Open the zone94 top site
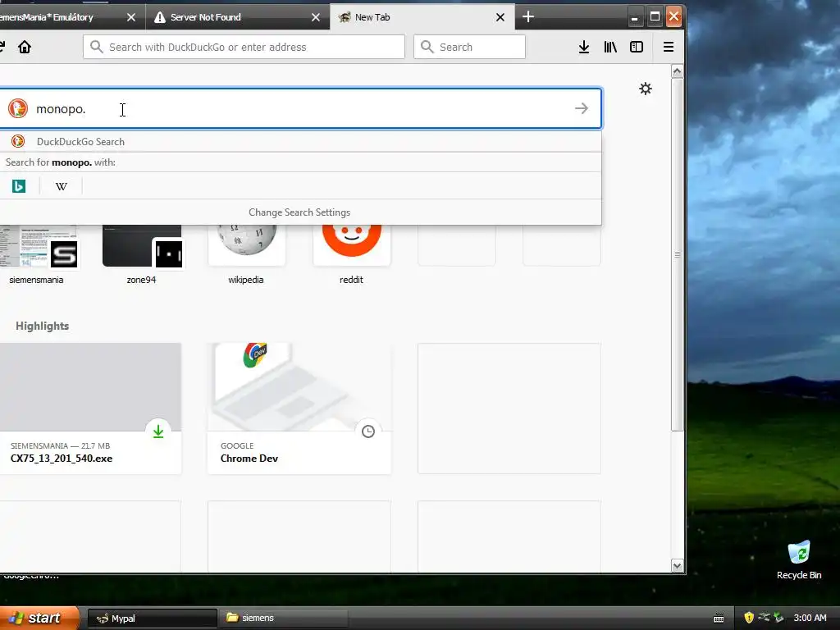Image resolution: width=840 pixels, height=630 pixels. [x=141, y=254]
